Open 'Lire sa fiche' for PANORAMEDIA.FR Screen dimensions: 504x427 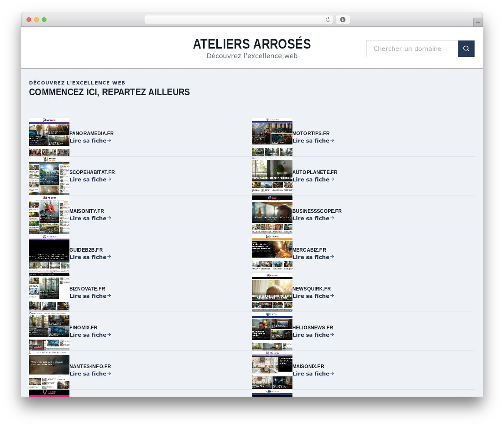click(90, 141)
